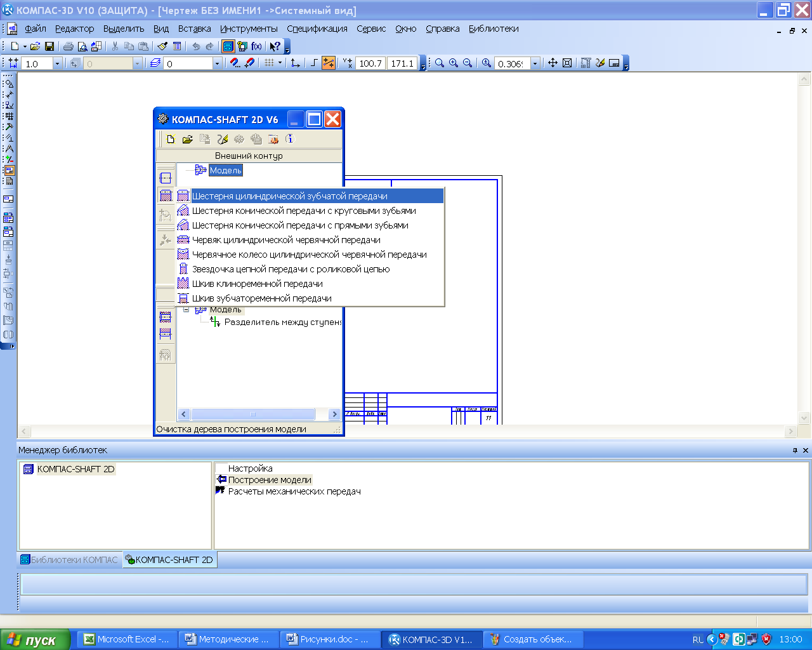Click gear elements icon in SHAFT side panel
Screen dimensions: 812x650
pos(166,196)
